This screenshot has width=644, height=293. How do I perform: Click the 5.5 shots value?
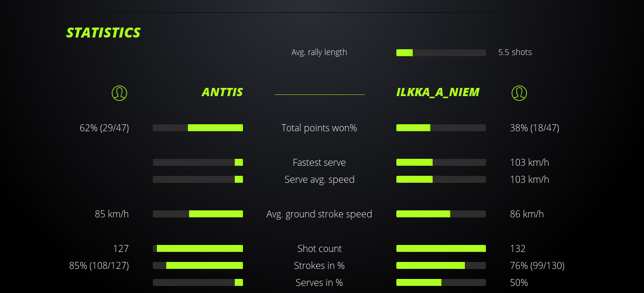[515, 52]
